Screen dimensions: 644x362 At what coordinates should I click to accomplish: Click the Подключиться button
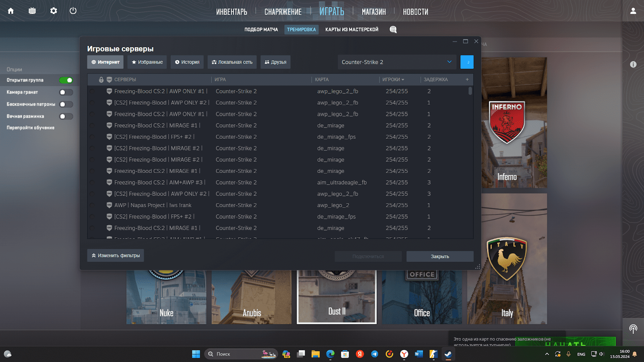point(368,256)
